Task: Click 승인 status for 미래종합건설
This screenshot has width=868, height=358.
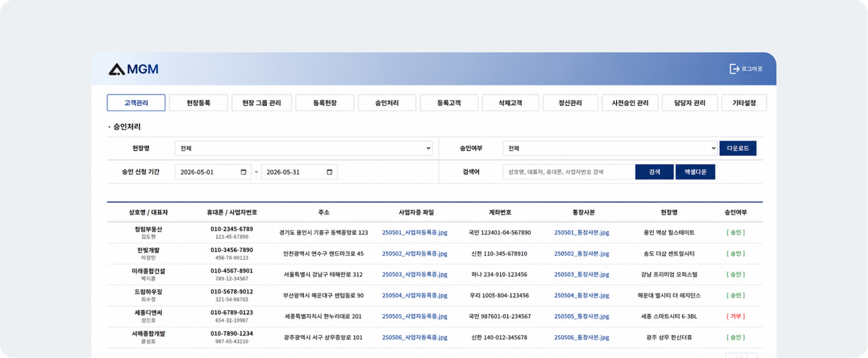Action: tap(736, 274)
